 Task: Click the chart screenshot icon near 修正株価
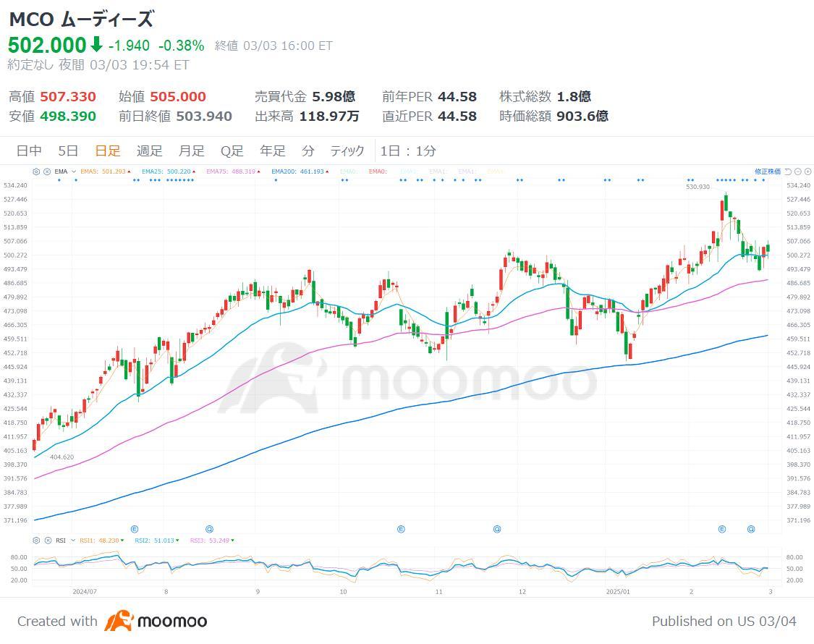pyautogui.click(x=787, y=171)
